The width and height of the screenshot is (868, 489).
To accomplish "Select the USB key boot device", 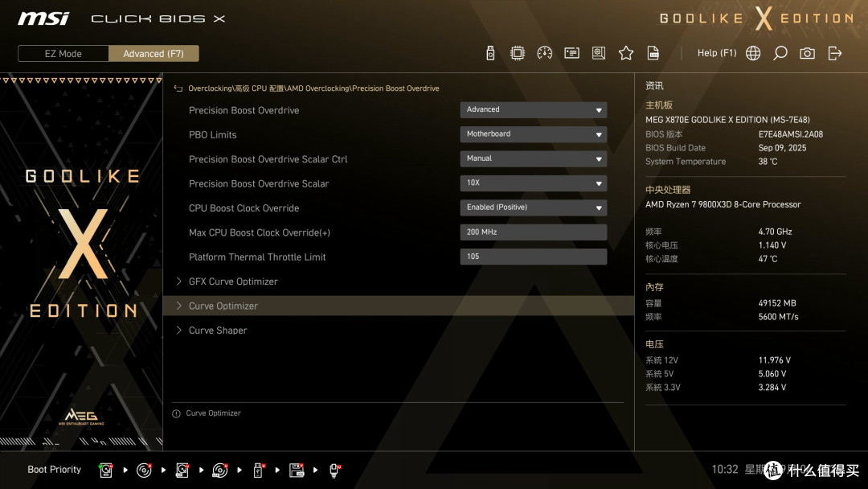I will [259, 471].
